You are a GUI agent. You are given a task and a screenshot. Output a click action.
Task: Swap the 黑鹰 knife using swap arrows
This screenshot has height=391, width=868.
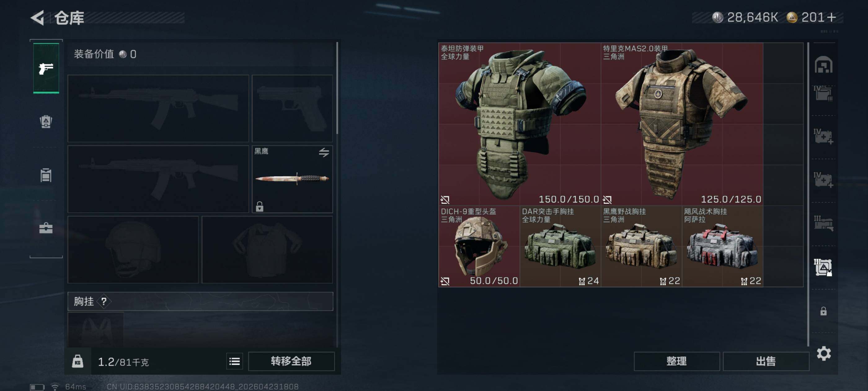click(324, 152)
